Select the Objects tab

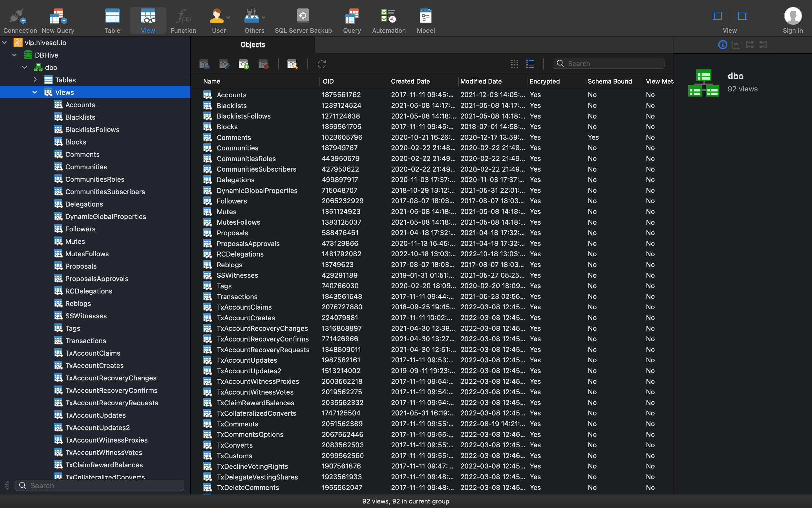click(253, 45)
